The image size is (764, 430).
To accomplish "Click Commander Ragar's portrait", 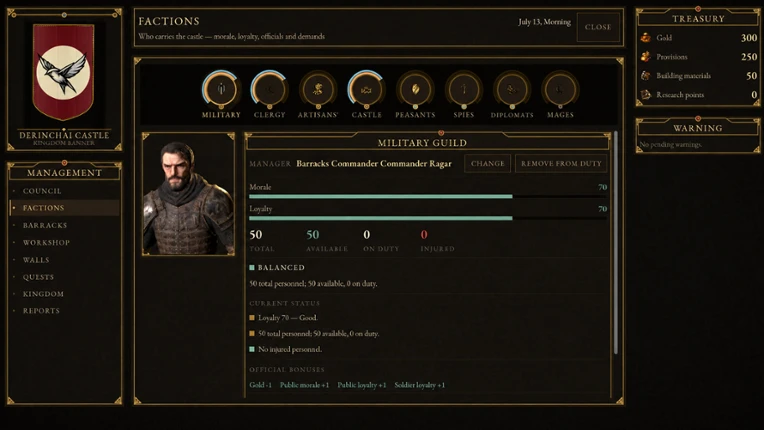I will 189,194.
